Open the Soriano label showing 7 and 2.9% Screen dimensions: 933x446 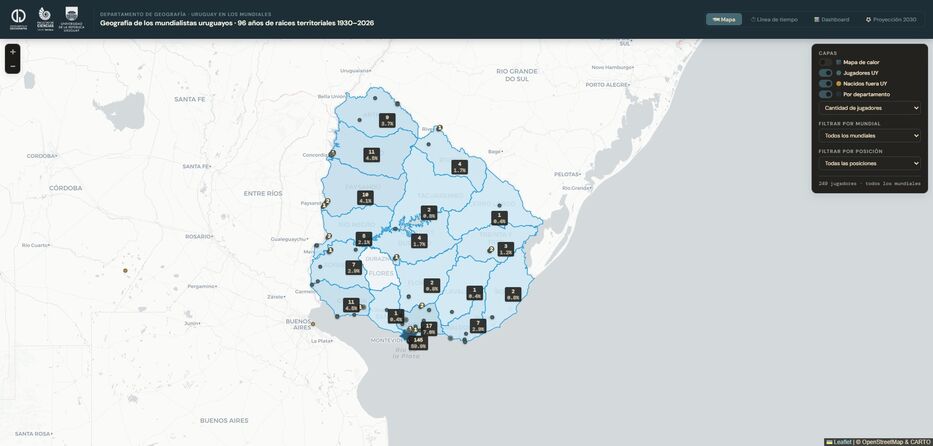tap(353, 268)
